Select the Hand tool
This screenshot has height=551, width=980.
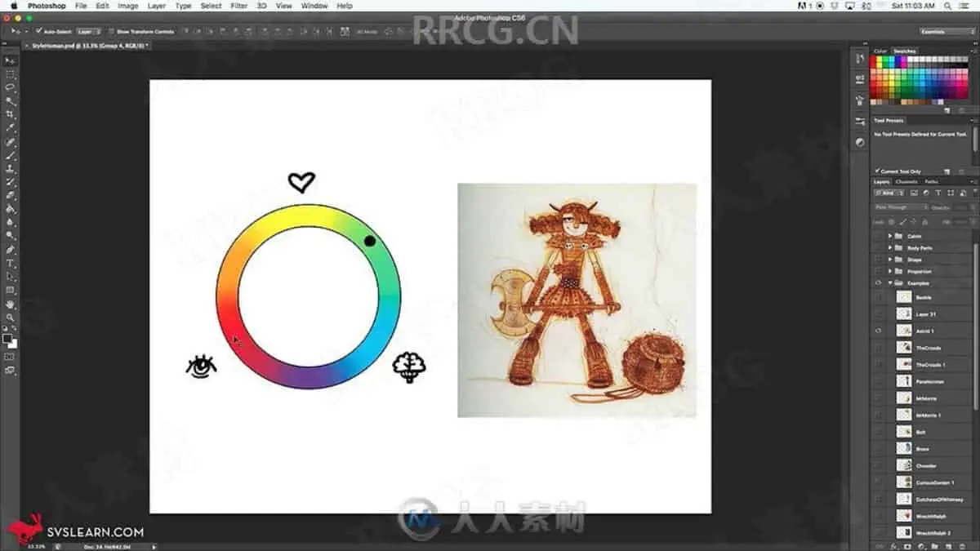pyautogui.click(x=11, y=304)
